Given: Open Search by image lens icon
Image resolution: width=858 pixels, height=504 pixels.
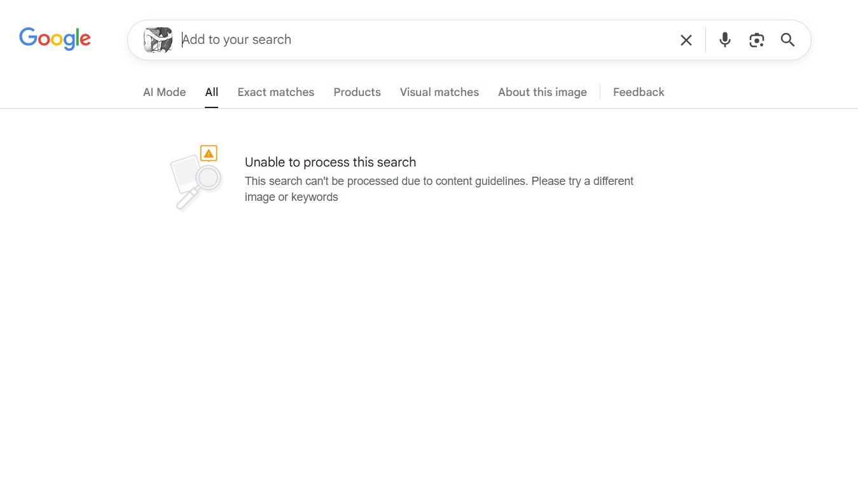Looking at the screenshot, I should (x=756, y=40).
